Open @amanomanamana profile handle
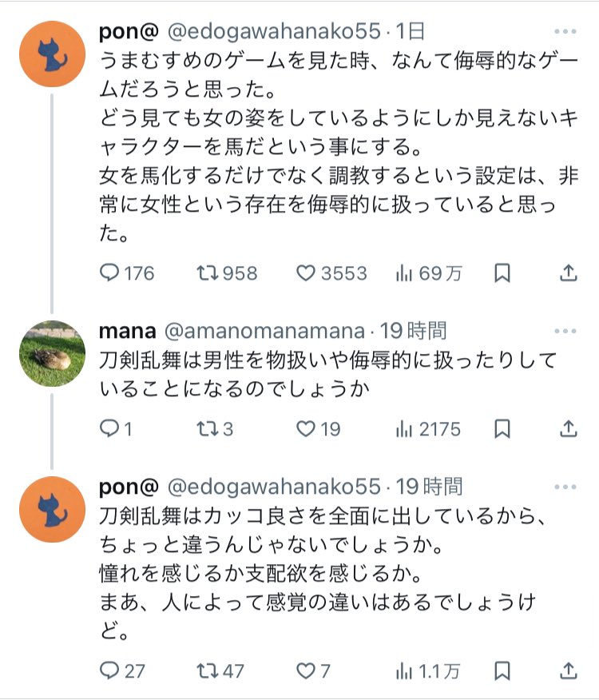The height and width of the screenshot is (700, 599). point(264,330)
